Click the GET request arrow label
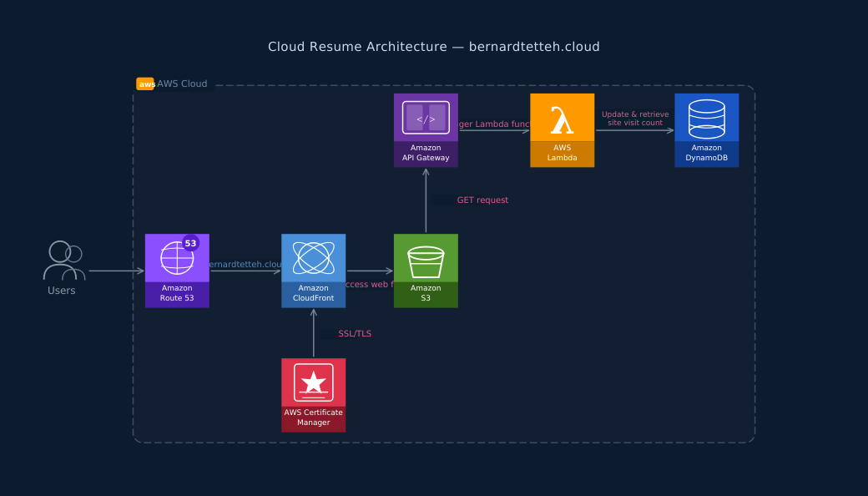The height and width of the screenshot is (496, 868). pyautogui.click(x=482, y=200)
